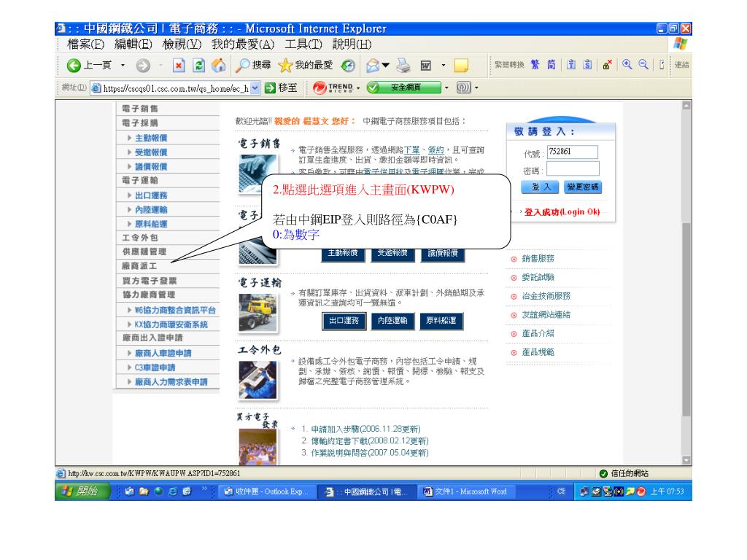Open the 檔案(F) menu

[86, 44]
